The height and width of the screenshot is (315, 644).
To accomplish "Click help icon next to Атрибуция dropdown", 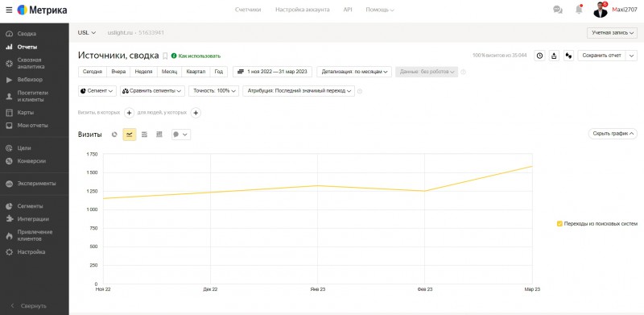I will tap(360, 91).
